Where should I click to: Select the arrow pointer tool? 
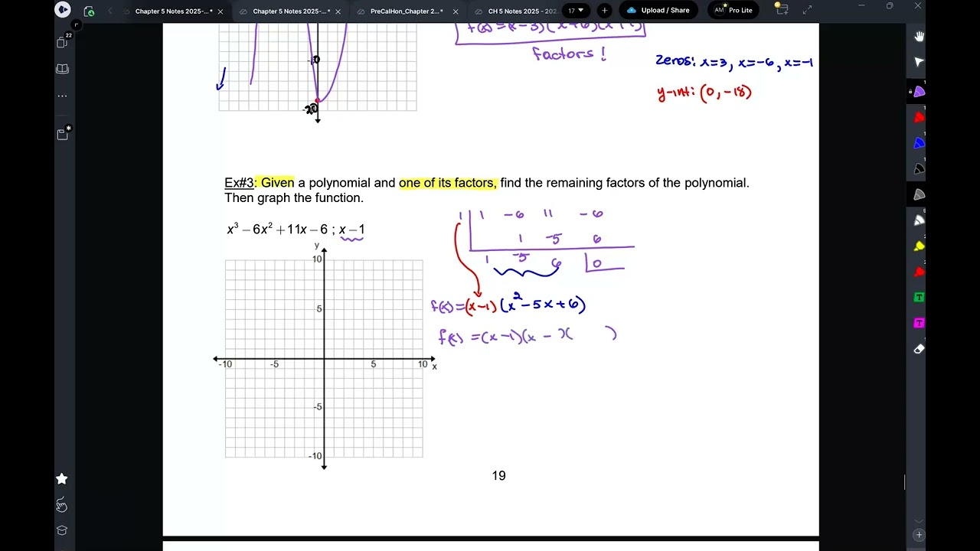[920, 62]
